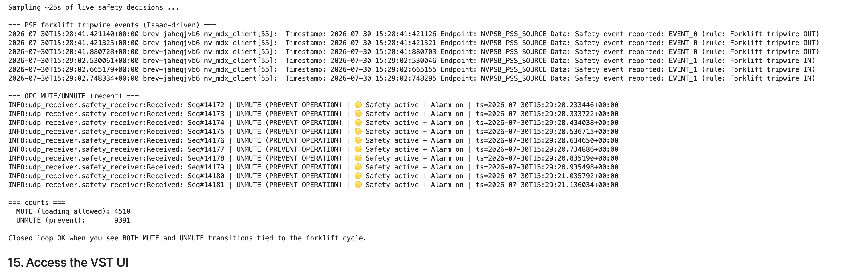Click the "OPC MUTE/UNMUTE (recent)" section header
This screenshot has height=273, width=868.
pyautogui.click(x=73, y=96)
